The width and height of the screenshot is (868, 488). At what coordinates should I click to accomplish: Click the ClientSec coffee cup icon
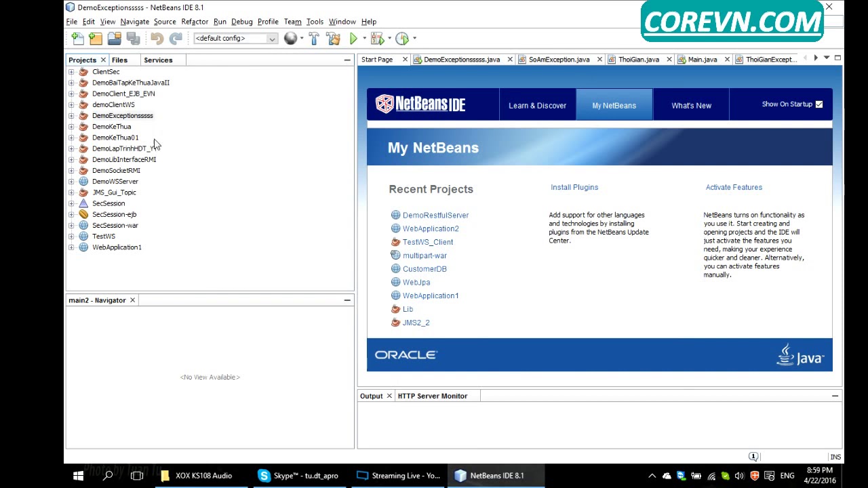[x=83, y=72]
